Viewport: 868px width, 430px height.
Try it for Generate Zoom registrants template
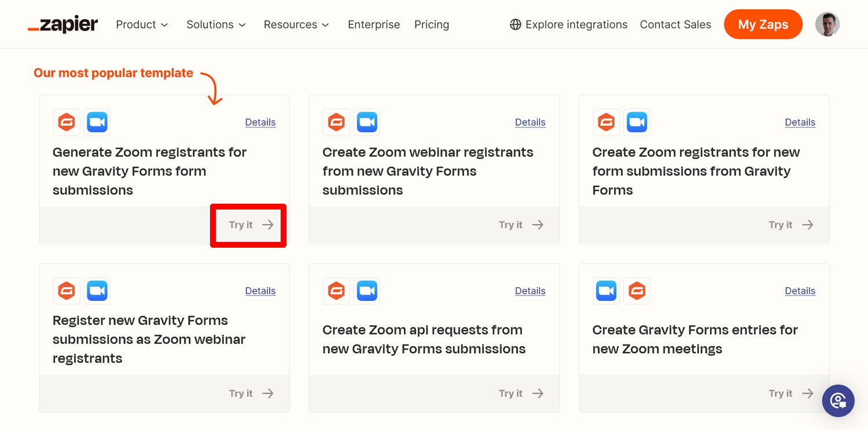251,225
